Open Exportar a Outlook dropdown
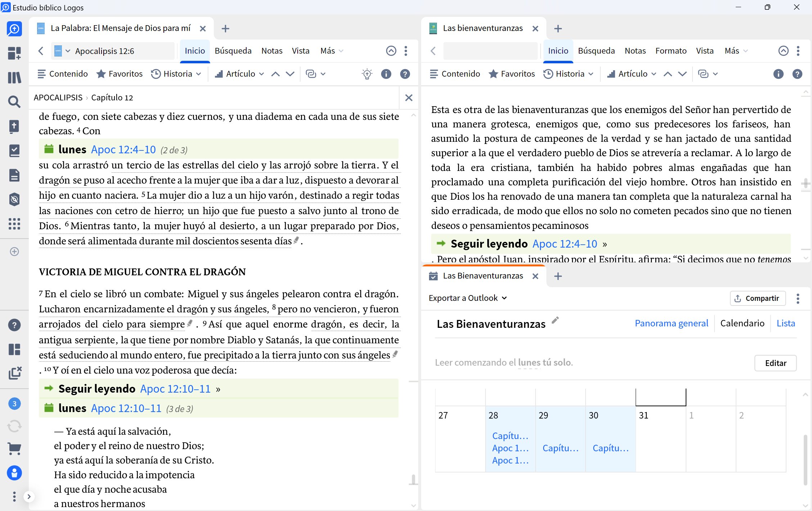This screenshot has width=812, height=511. pyautogui.click(x=468, y=298)
